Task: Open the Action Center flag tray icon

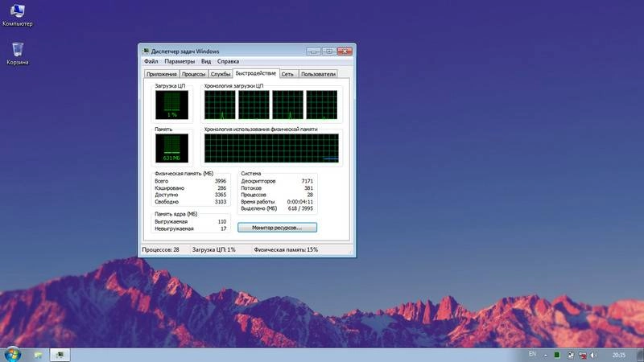Action: tap(570, 355)
